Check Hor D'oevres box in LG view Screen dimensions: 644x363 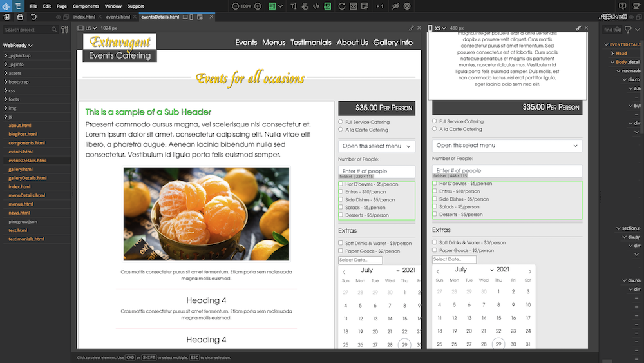point(341,184)
